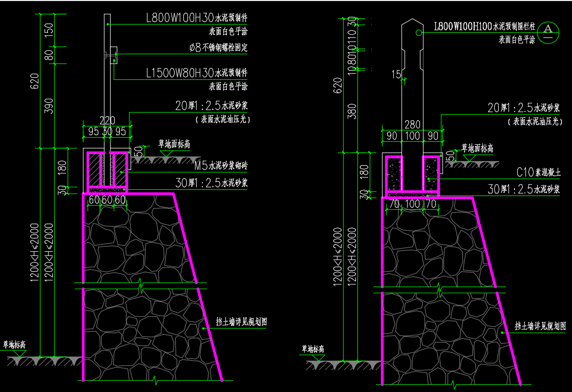The height and width of the screenshot is (392, 572).
Task: Click '草地标高' ground label in right section
Action: [x=313, y=349]
